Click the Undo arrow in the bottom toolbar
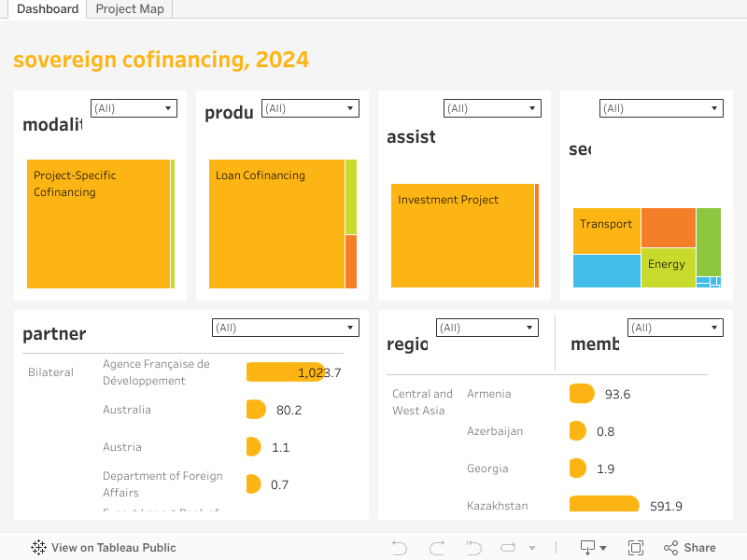747x560 pixels. [400, 548]
